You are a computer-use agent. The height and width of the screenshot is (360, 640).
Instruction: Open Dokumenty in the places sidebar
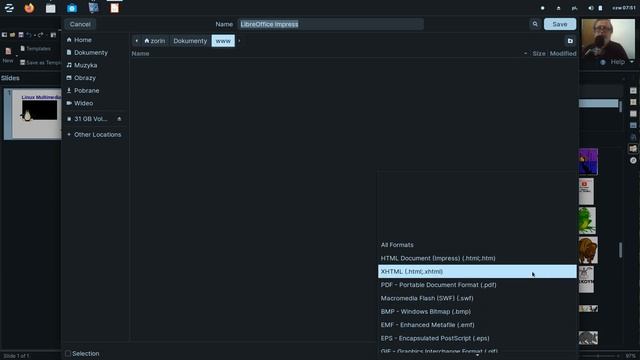[x=95, y=53]
